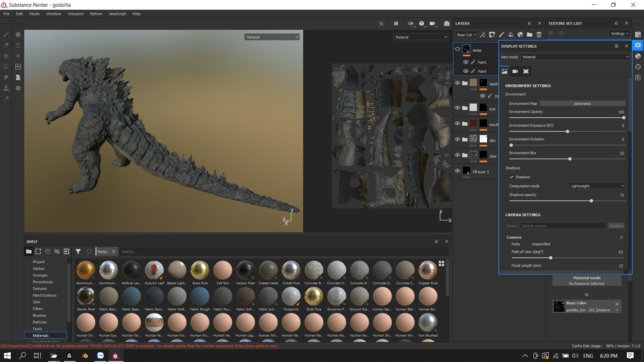Select the Material picker eyedropper tool
The width and height of the screenshot is (644, 362).
click(6, 99)
